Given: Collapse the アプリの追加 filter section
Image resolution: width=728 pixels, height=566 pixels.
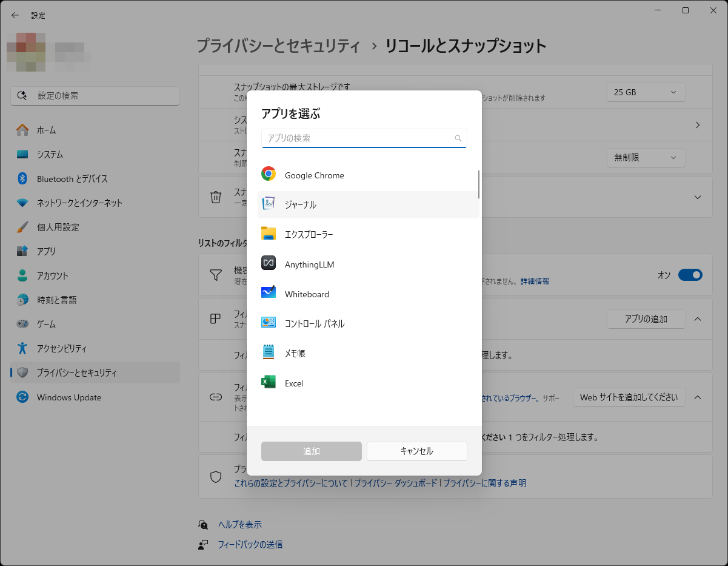Looking at the screenshot, I should pyautogui.click(x=696, y=318).
